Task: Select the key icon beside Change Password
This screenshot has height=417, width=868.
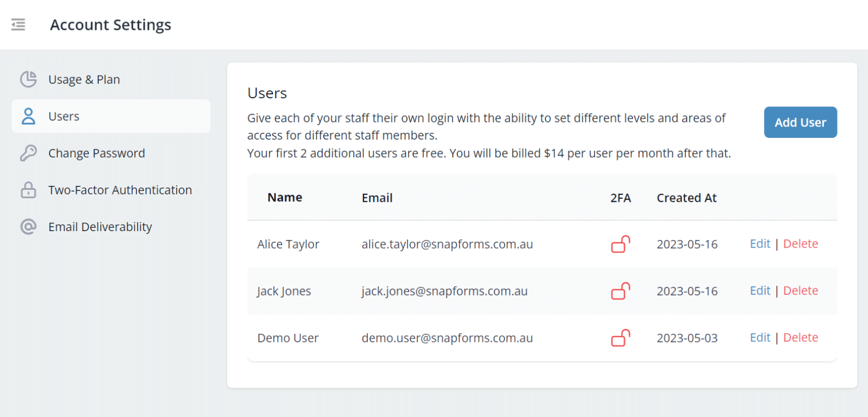Action: pos(28,153)
